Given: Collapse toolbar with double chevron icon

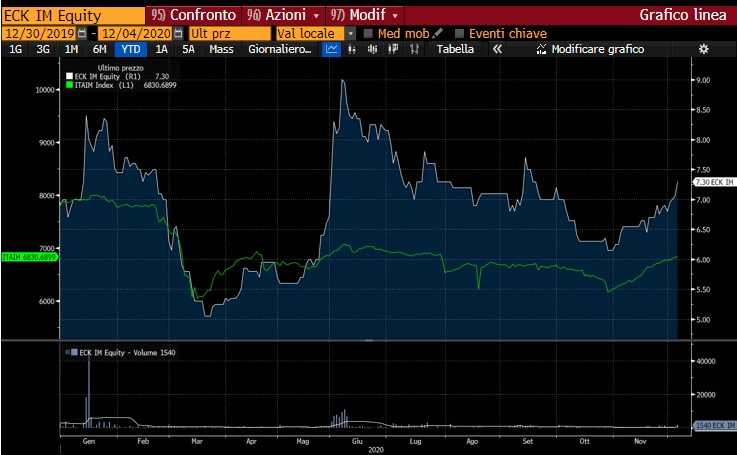Looking at the screenshot, I should coord(497,49).
